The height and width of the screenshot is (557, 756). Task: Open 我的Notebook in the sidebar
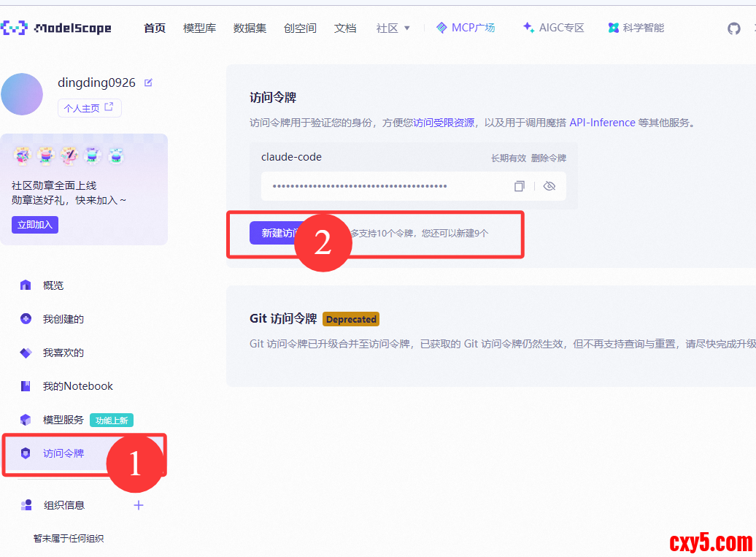point(77,386)
